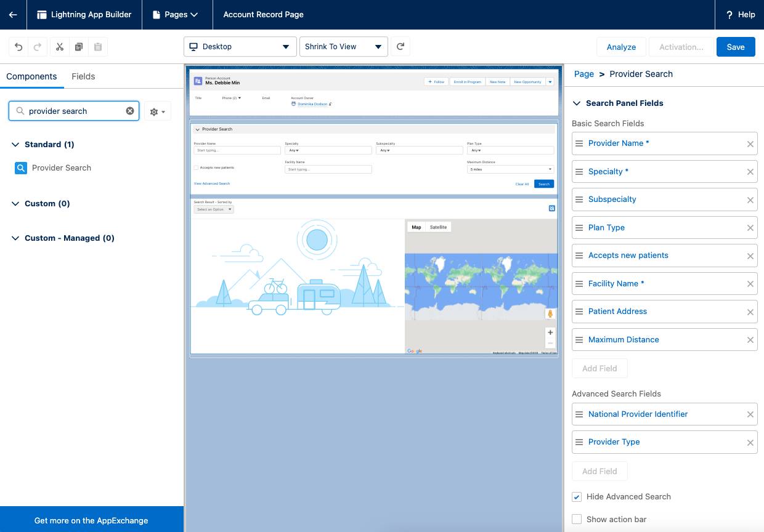Select the National Provider Identifier field item
The image size is (764, 532).
[664, 414]
